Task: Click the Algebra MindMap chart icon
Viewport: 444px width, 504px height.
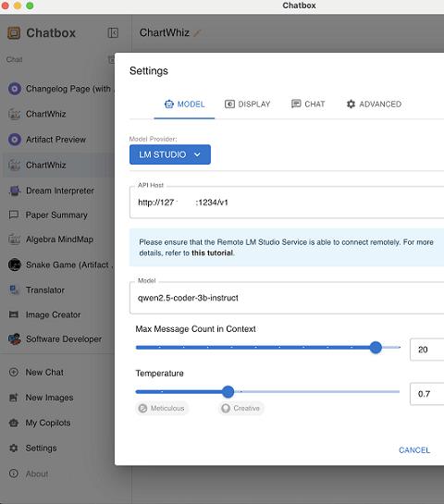Action: (x=15, y=240)
